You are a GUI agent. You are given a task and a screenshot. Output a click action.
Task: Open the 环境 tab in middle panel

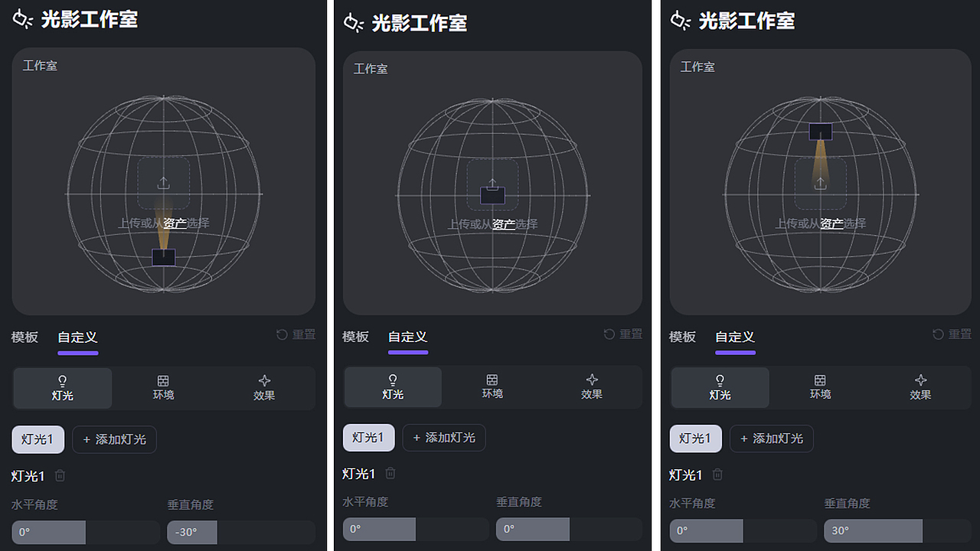click(492, 386)
